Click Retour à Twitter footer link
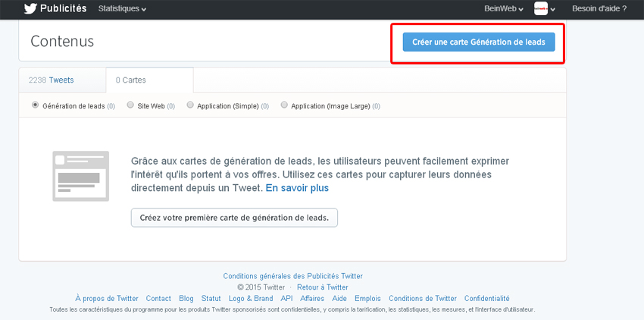The image size is (644, 320). [x=323, y=287]
